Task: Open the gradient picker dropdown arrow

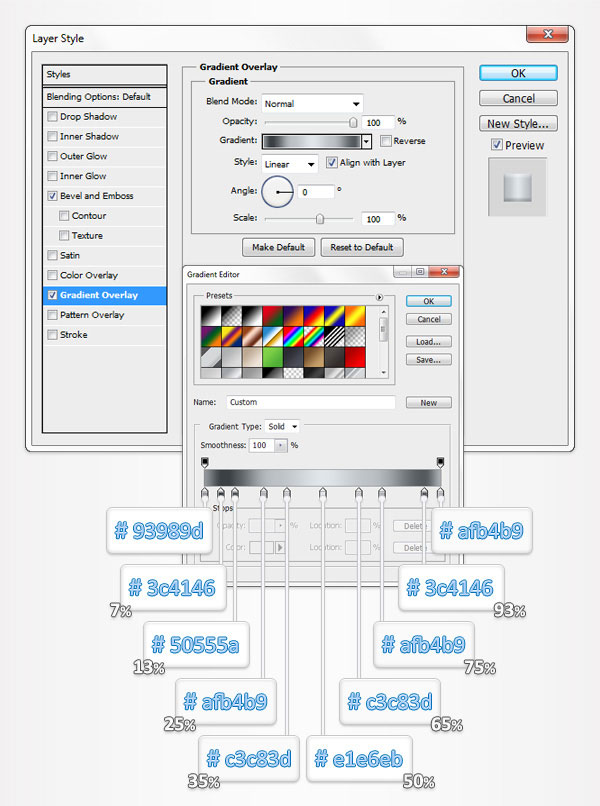Action: (x=366, y=141)
